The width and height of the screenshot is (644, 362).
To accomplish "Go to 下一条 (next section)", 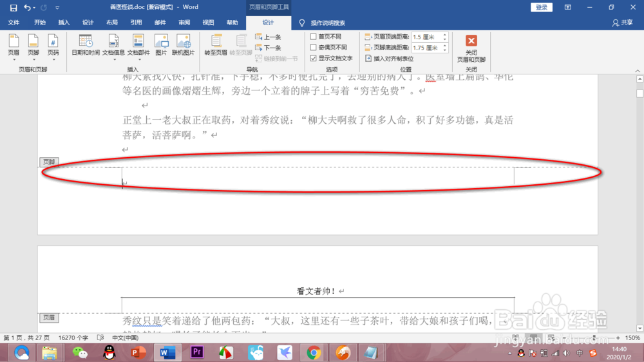I will pyautogui.click(x=268, y=48).
